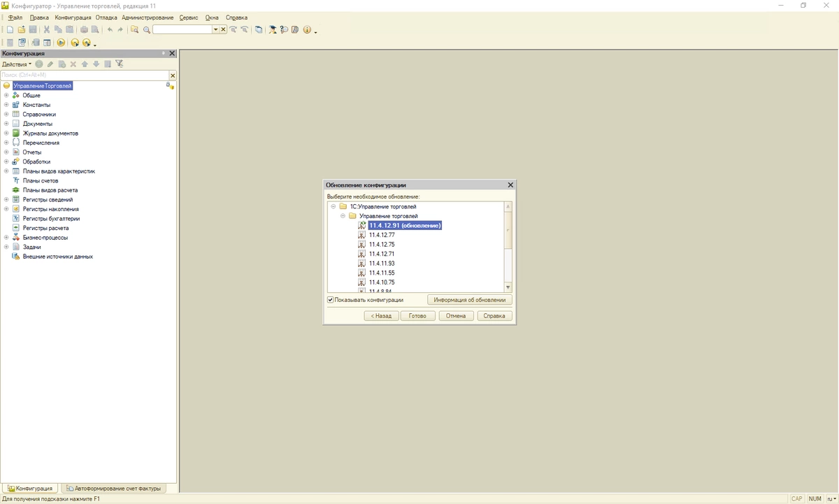Click the toolbar search text field
This screenshot has height=504, width=839.
pos(182,29)
